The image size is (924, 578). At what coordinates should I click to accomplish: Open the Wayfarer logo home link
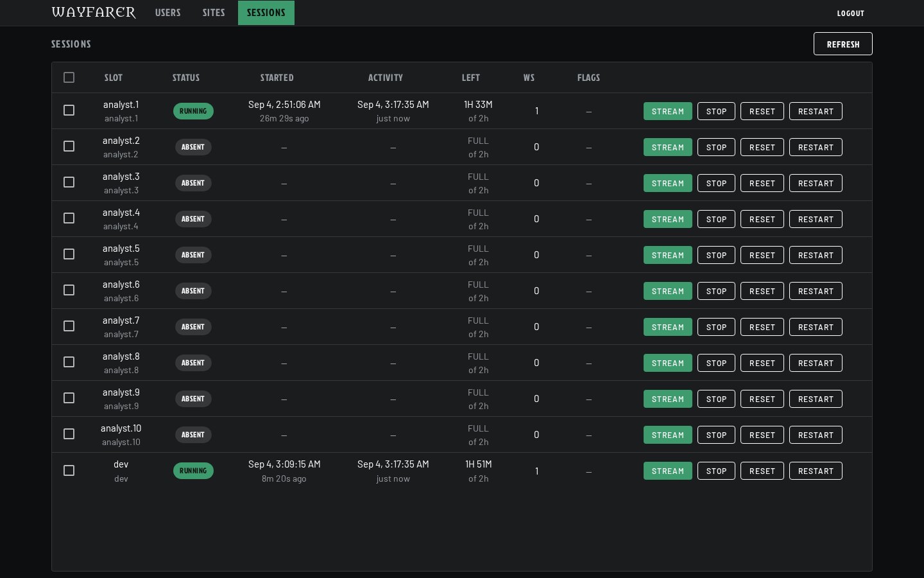tap(94, 13)
